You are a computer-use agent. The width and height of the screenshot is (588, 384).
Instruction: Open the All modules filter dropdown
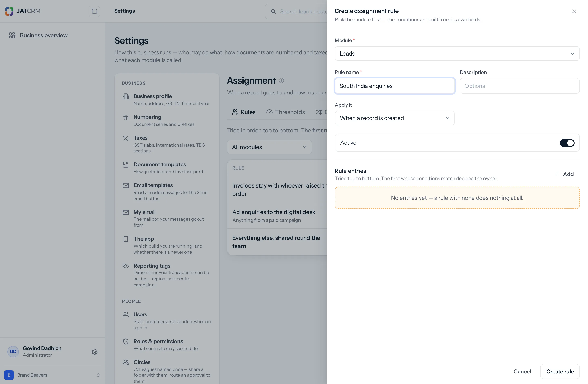pyautogui.click(x=269, y=147)
